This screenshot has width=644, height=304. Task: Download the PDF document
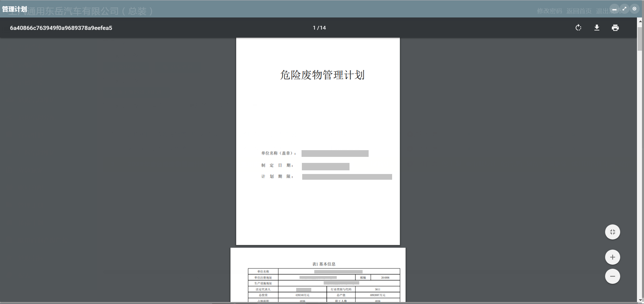[x=597, y=28]
